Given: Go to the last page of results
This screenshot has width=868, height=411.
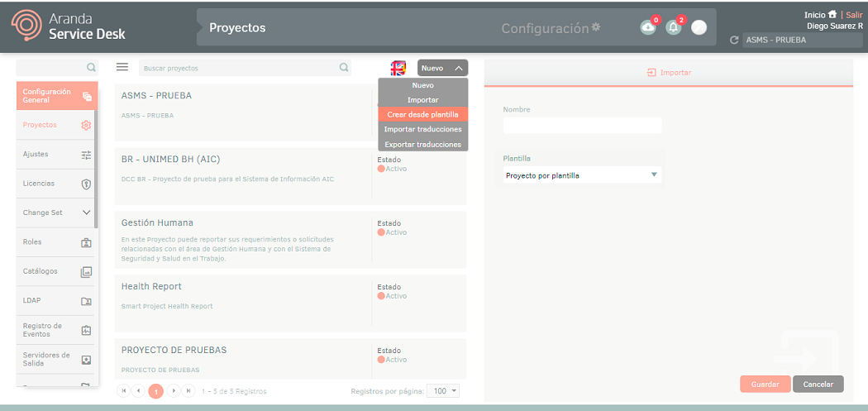Looking at the screenshot, I should coord(188,391).
